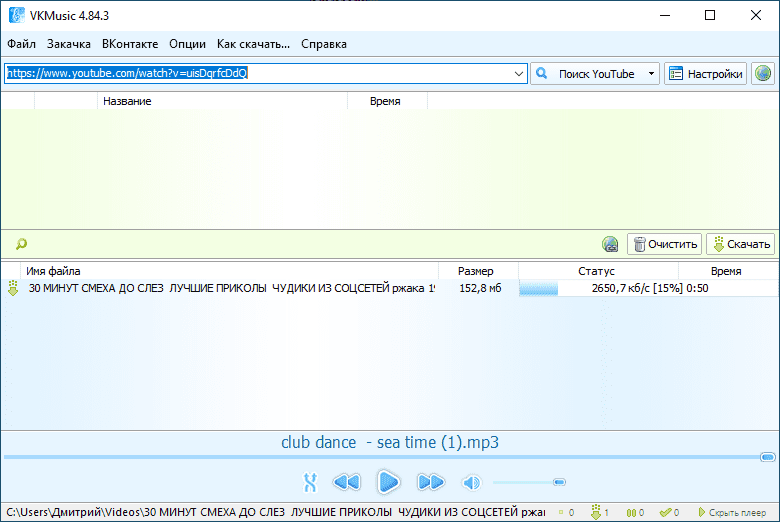Click Скрыть плеер to hide player
780x522 pixels.
(x=732, y=512)
